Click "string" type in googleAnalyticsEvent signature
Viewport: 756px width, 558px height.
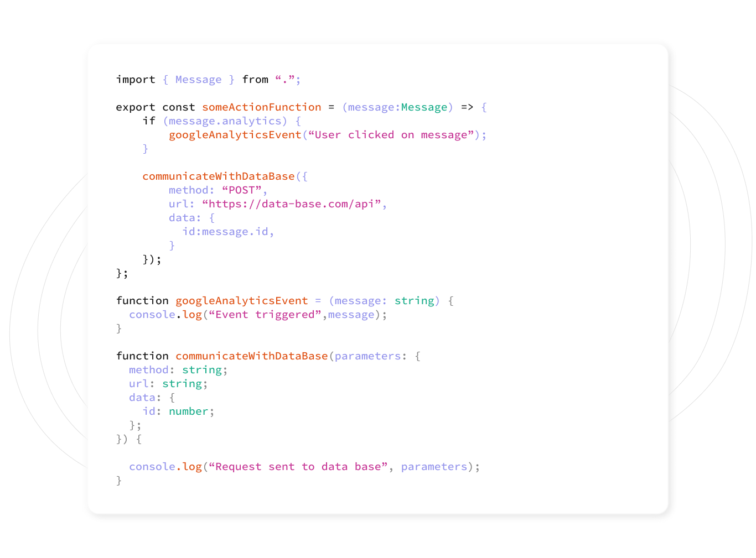click(x=414, y=301)
